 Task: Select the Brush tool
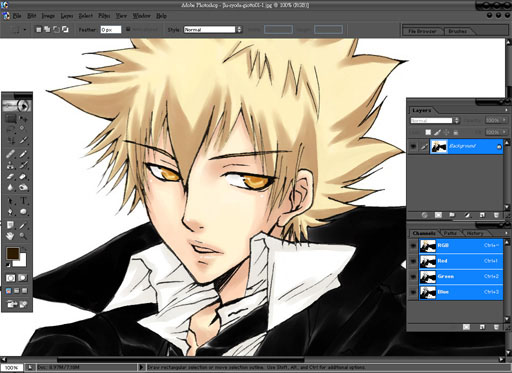pos(23,154)
